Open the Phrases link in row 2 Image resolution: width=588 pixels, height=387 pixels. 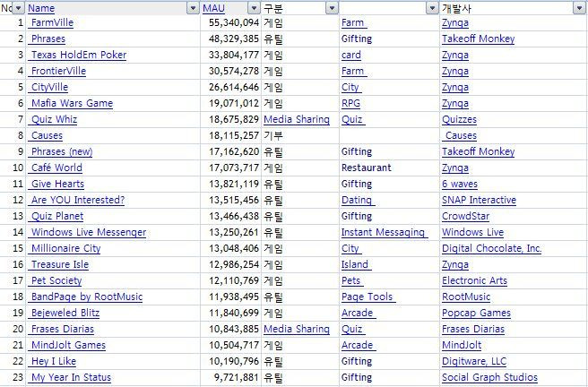pyautogui.click(x=48, y=39)
